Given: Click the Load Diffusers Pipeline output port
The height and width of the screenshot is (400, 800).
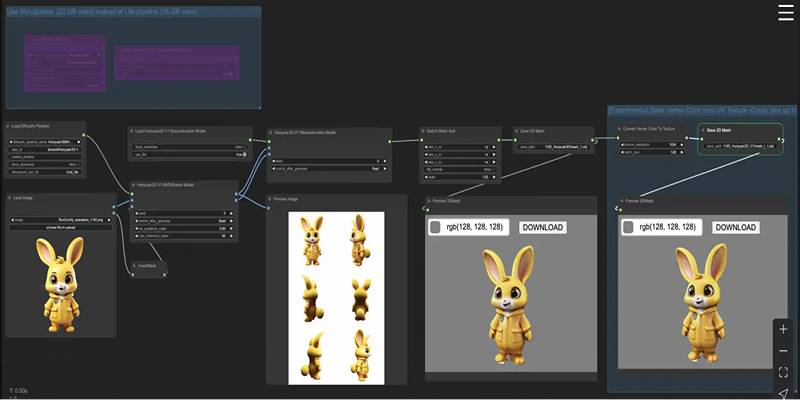Looking at the screenshot, I should (83, 135).
